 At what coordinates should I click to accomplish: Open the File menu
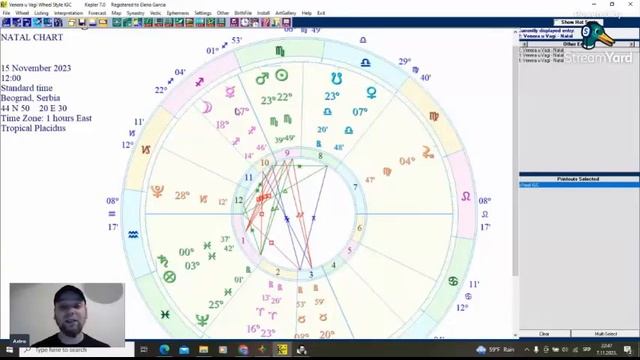pyautogui.click(x=7, y=13)
